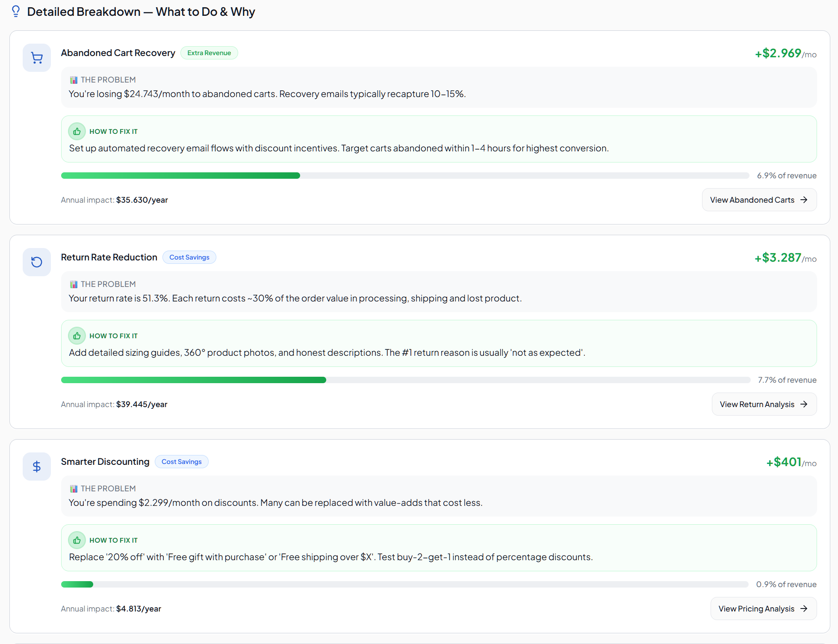Click the text 'Your return rate is 51.3%'
Image resolution: width=838 pixels, height=644 pixels.
tap(118, 298)
